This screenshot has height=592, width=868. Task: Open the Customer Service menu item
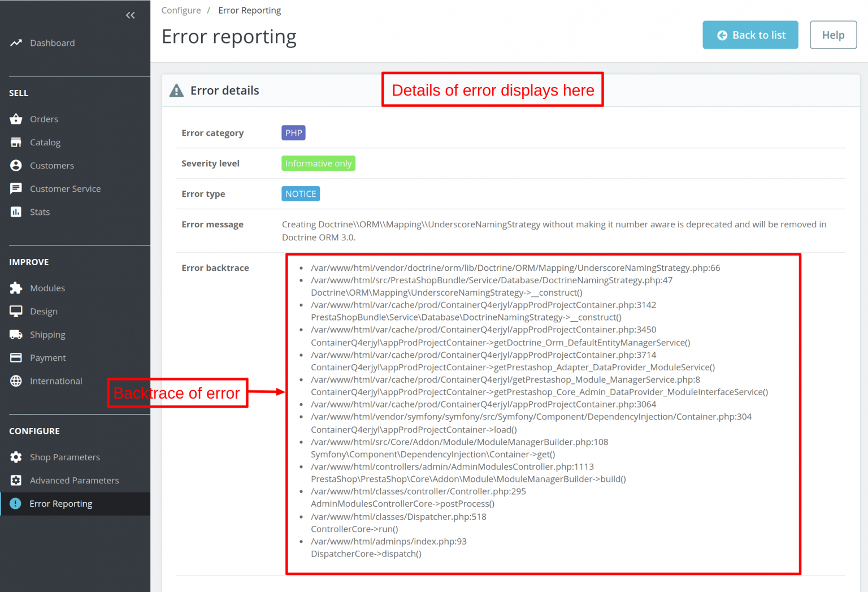[x=66, y=188]
